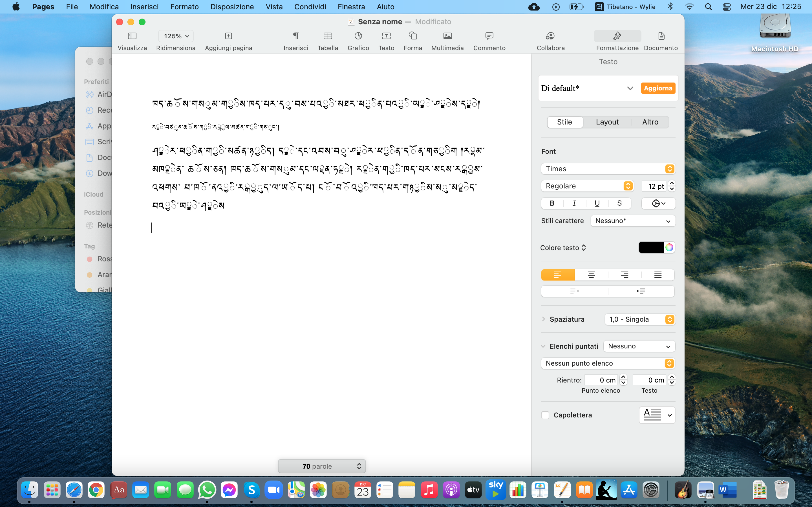Click the black text color swatch

coord(651,248)
